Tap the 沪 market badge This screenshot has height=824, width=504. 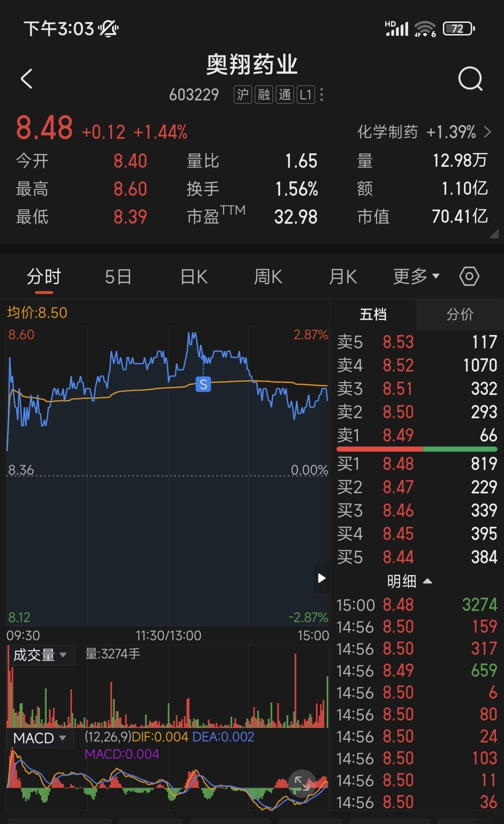pos(243,95)
